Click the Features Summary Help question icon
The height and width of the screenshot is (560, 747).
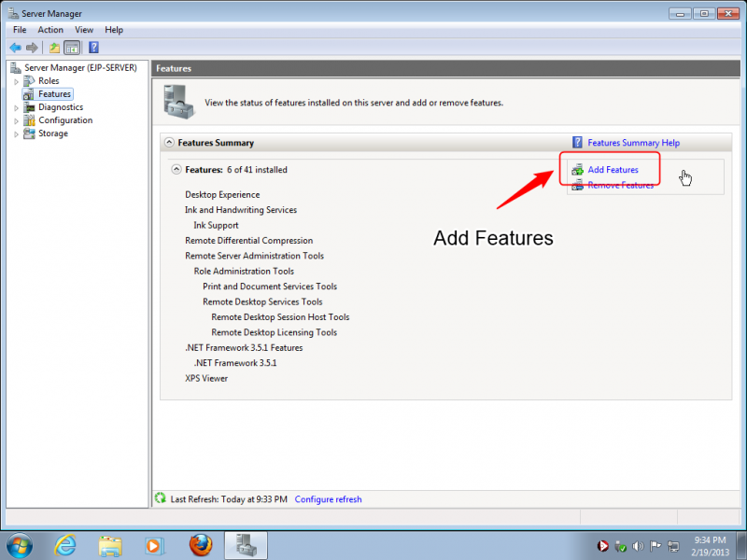coord(577,143)
